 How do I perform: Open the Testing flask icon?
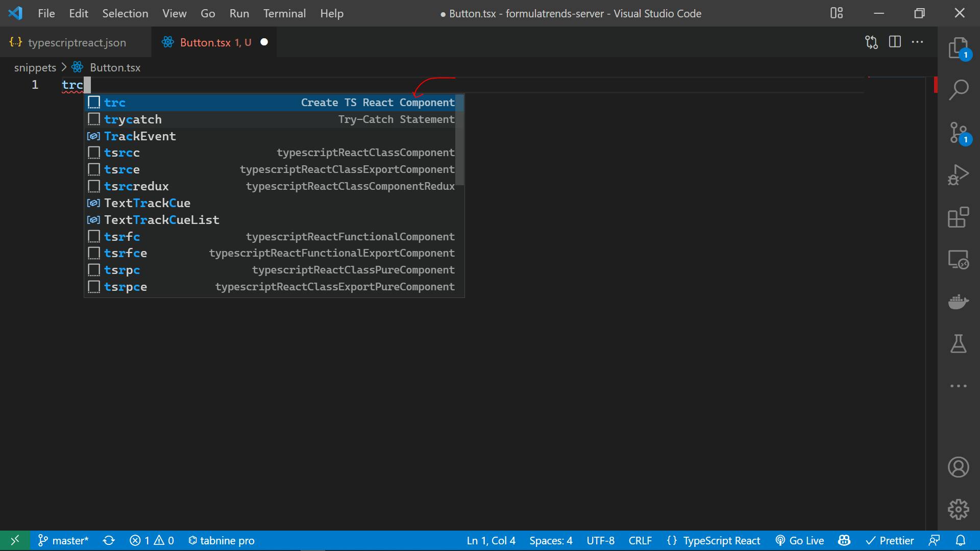pyautogui.click(x=959, y=344)
